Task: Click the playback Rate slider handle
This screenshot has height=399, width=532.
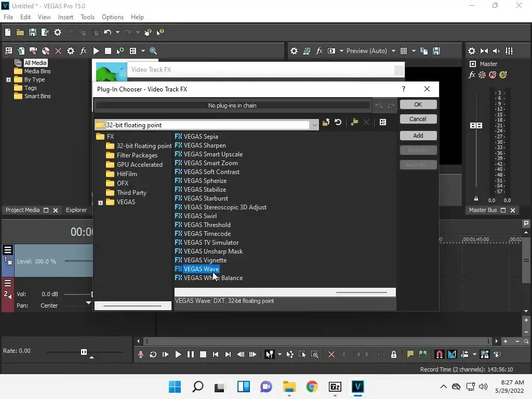Action: [84, 352]
